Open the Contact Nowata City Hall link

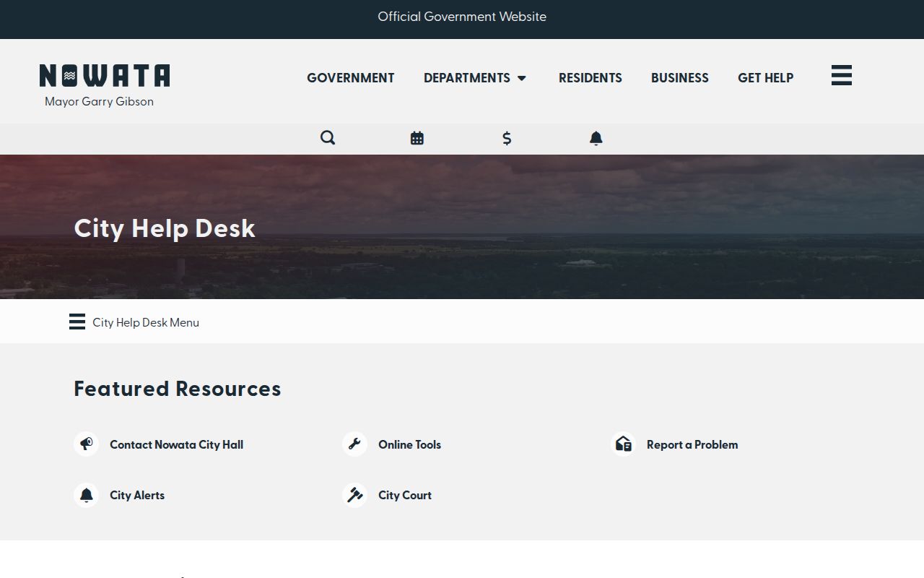pos(176,444)
